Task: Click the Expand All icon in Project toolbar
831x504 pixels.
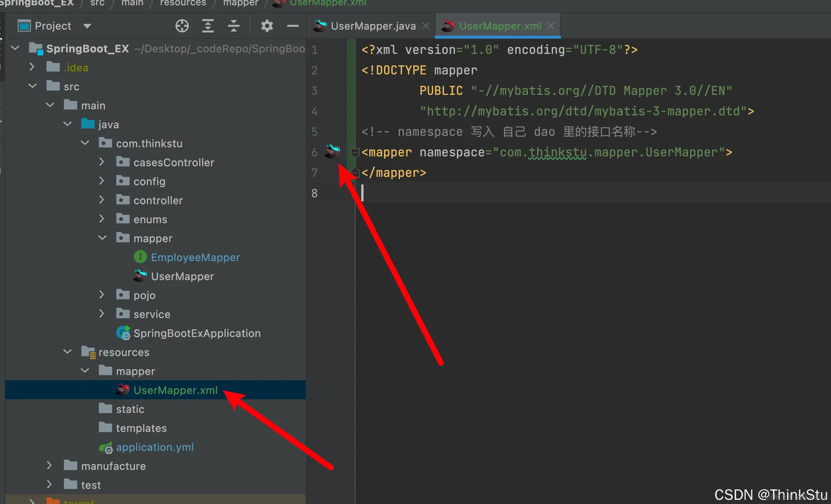Action: 208,26
